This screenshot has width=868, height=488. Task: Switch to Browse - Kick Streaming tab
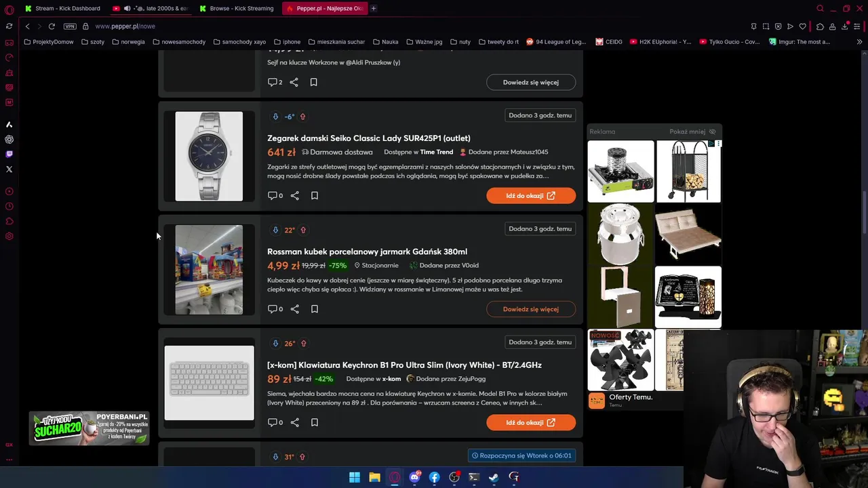(x=237, y=9)
